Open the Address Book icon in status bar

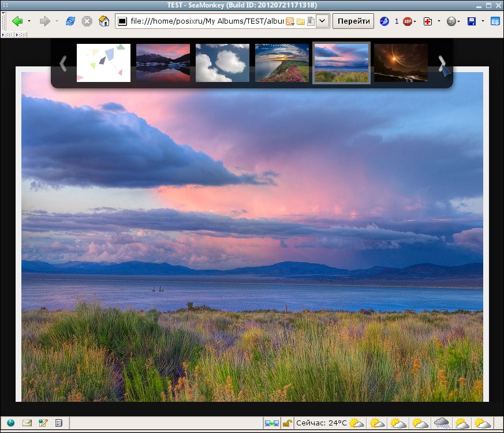click(x=58, y=423)
